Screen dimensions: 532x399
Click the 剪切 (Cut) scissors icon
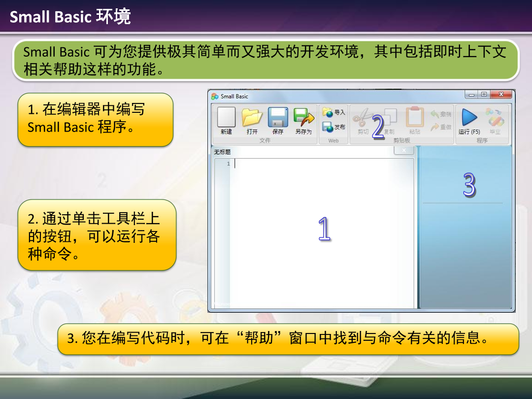pos(363,118)
